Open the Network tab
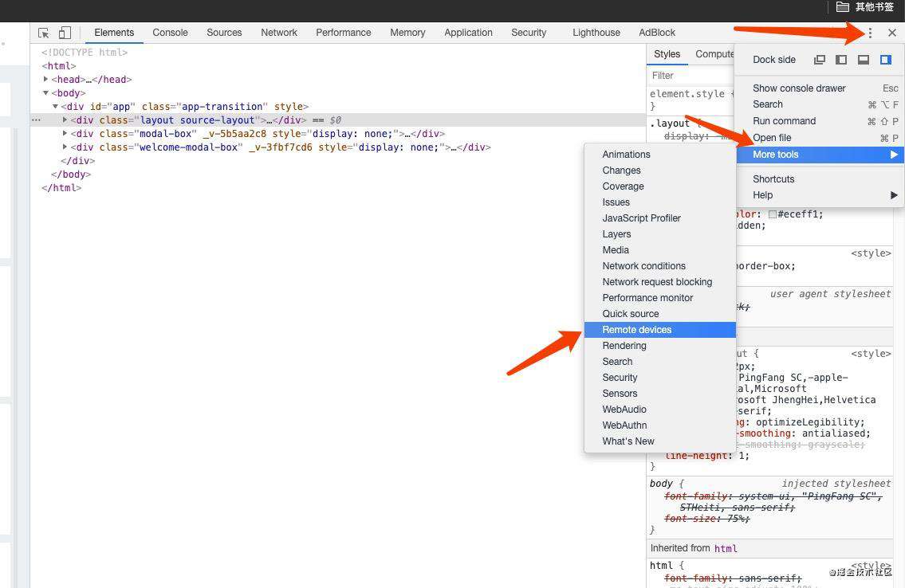 (x=279, y=33)
